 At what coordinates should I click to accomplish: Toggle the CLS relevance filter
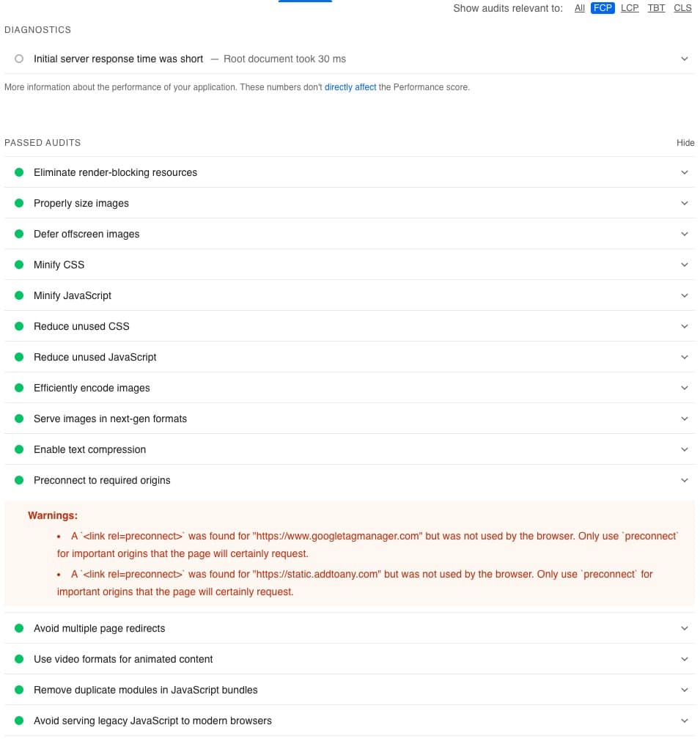[682, 8]
